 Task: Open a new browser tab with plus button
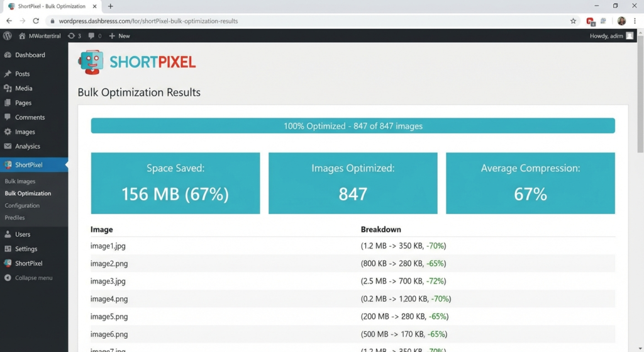click(111, 6)
